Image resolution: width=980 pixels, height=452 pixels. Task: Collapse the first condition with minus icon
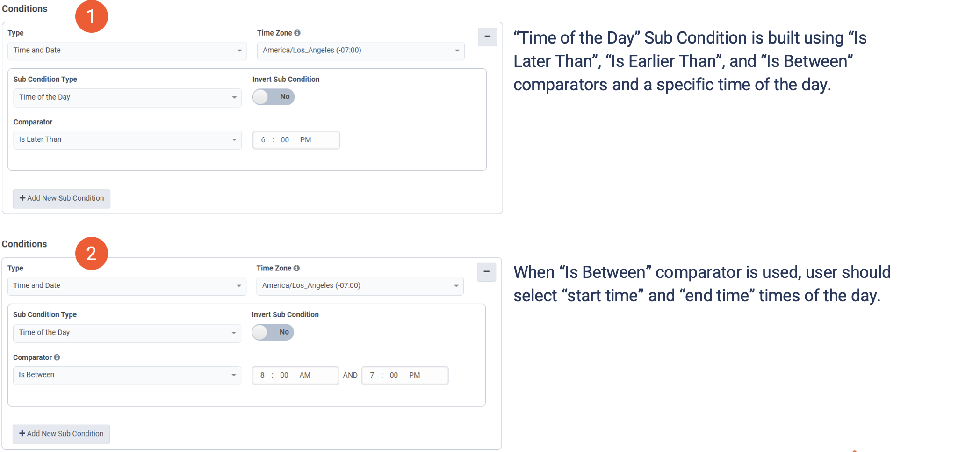tap(487, 36)
